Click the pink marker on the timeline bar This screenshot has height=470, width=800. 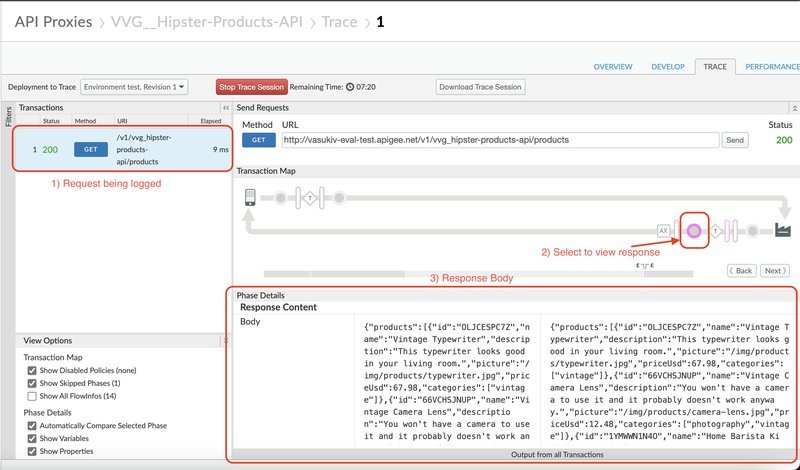(645, 274)
